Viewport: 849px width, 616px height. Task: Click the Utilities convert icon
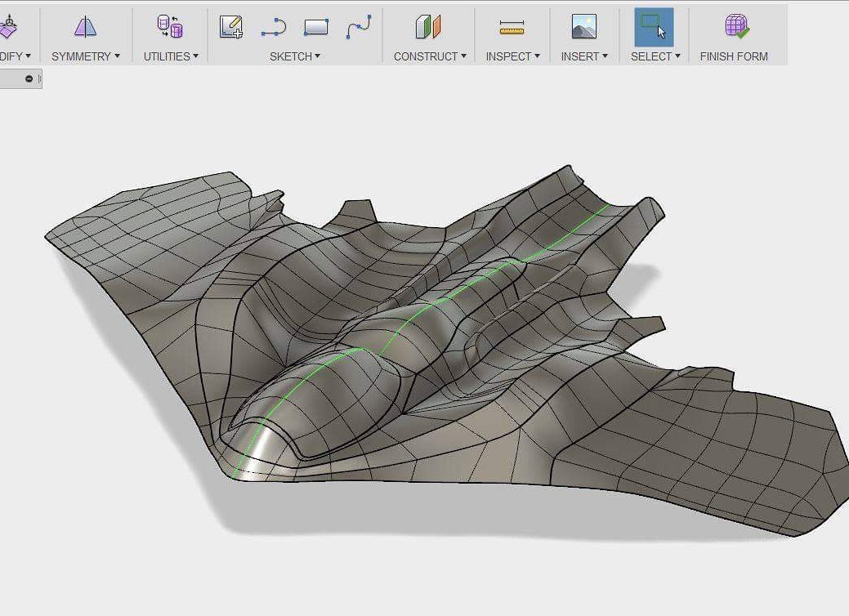[x=169, y=26]
